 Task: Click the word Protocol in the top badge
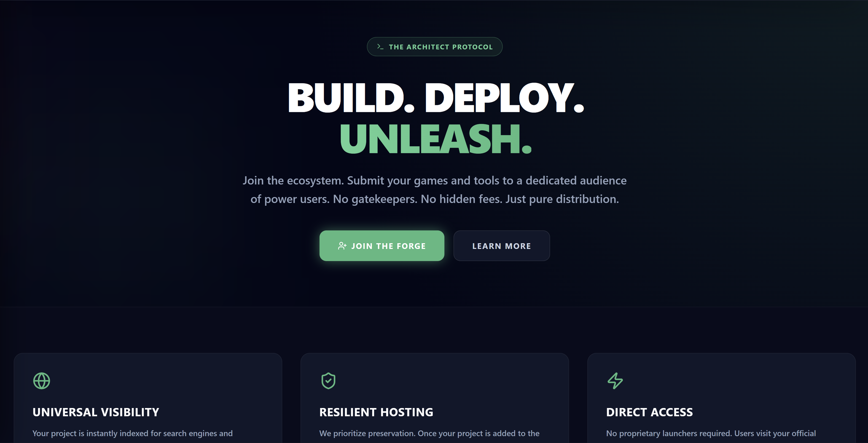[x=472, y=47]
